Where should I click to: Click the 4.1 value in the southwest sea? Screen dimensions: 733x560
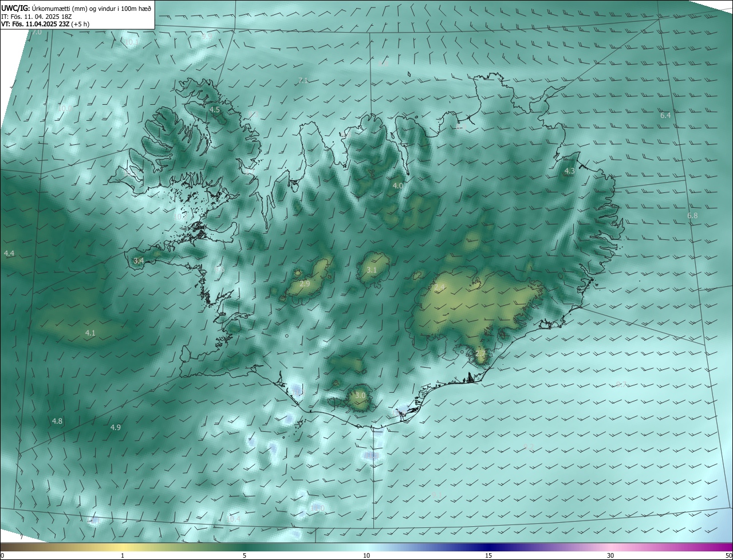coord(90,333)
